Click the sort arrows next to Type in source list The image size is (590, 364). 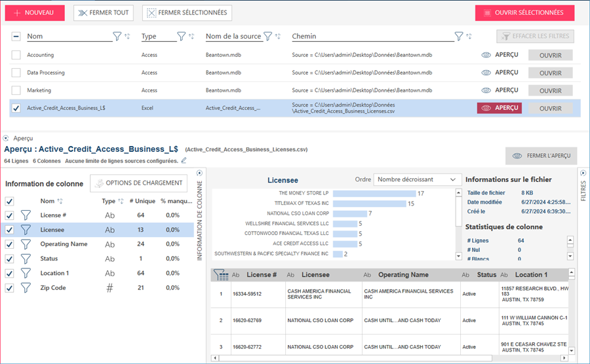click(191, 37)
